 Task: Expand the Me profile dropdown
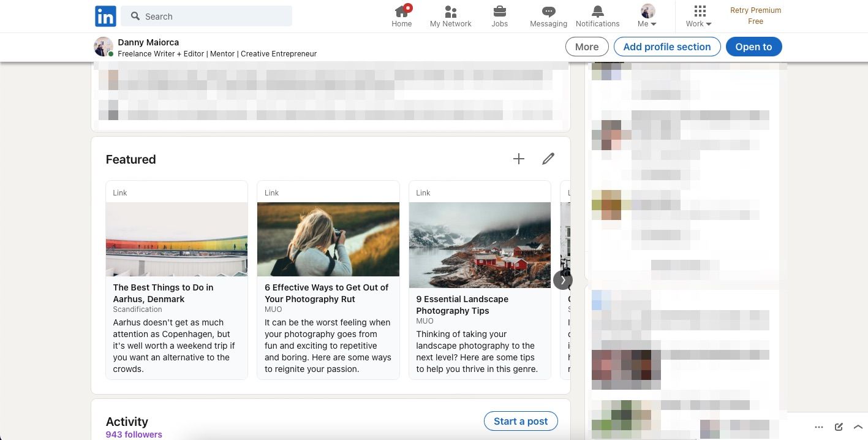tap(647, 17)
